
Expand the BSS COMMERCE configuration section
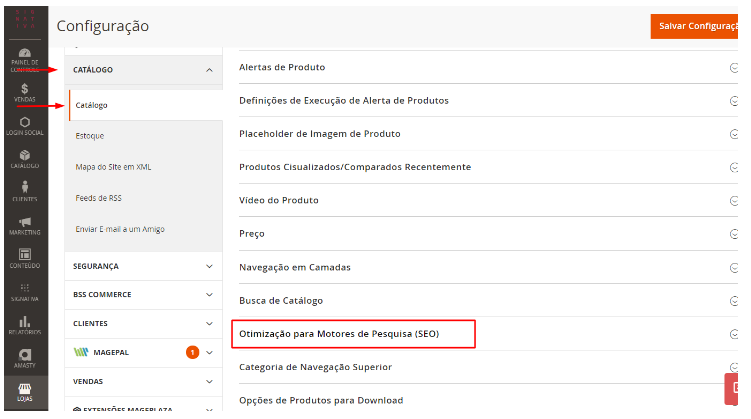click(x=143, y=295)
